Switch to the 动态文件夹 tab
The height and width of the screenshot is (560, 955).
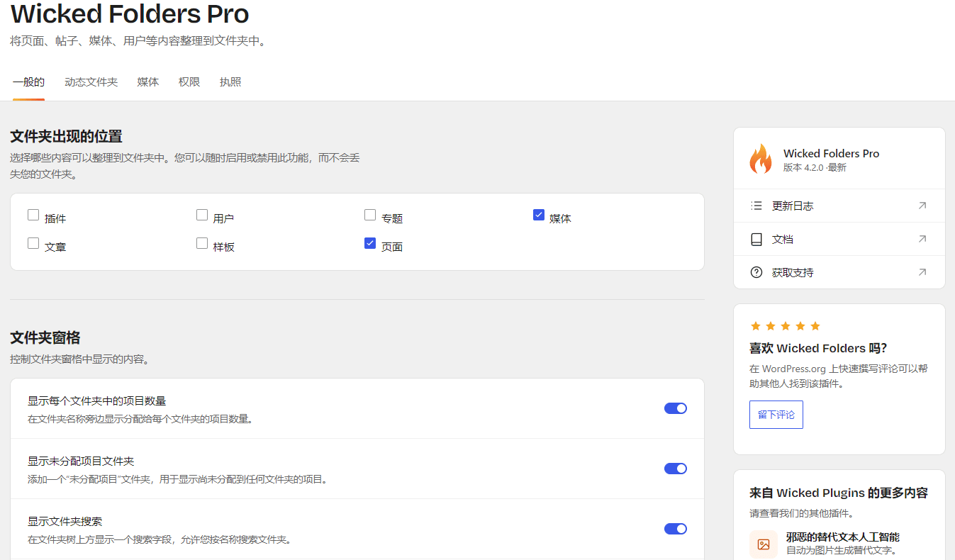91,82
